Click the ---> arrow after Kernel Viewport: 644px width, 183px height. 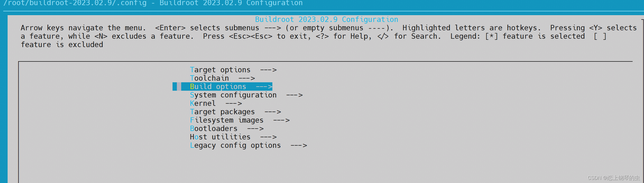pyautogui.click(x=234, y=103)
